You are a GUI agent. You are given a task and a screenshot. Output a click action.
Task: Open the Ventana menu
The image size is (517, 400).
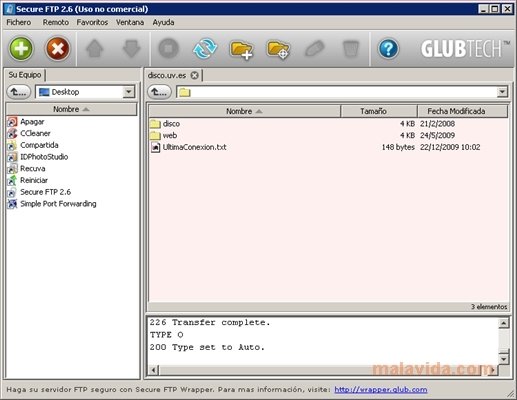pos(130,22)
